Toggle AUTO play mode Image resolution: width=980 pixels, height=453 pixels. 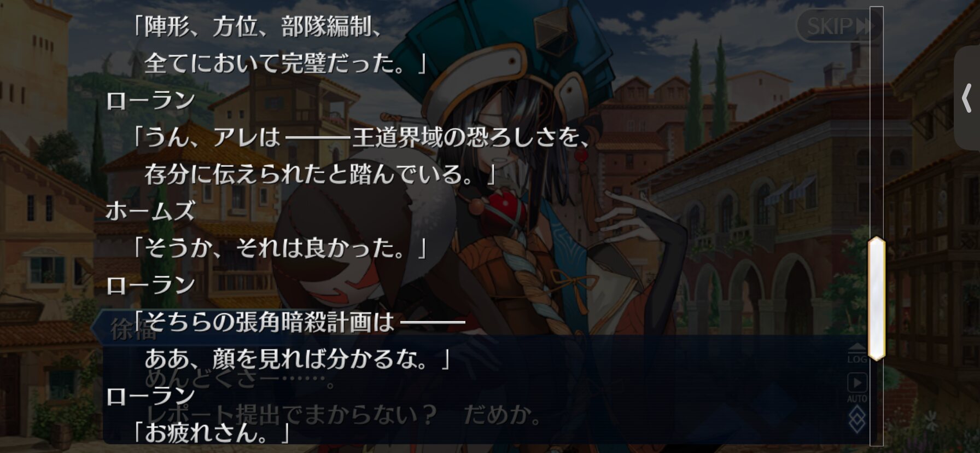(857, 387)
